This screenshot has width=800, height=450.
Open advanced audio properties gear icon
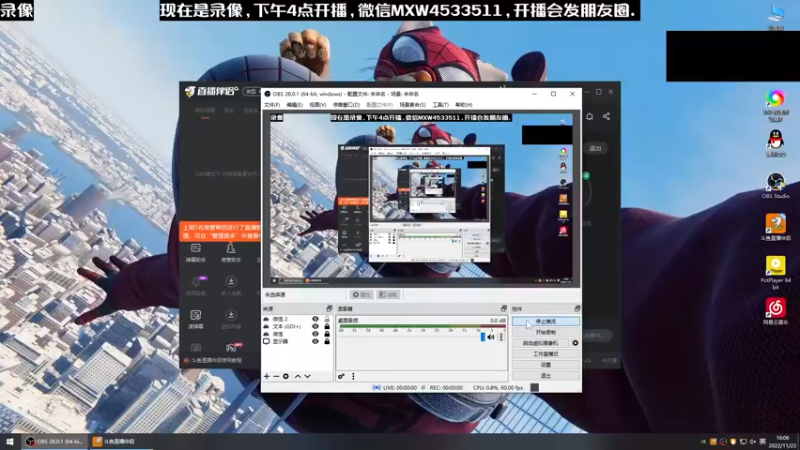tap(341, 377)
